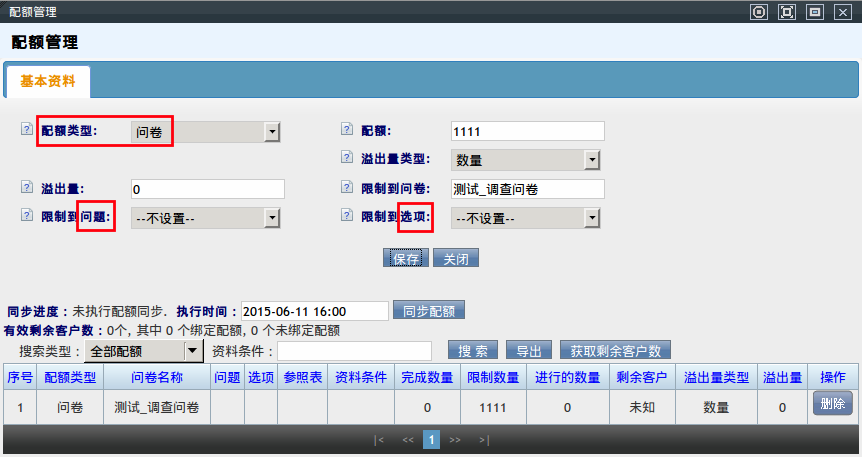863x457 pixels.
Task: Click help icon beside 溢出量 field
Action: point(26,187)
